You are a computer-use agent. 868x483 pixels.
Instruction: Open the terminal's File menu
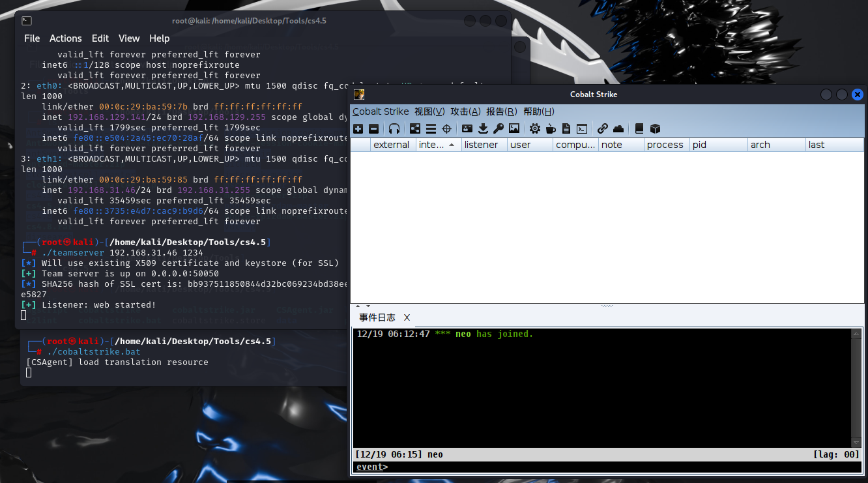[32, 38]
